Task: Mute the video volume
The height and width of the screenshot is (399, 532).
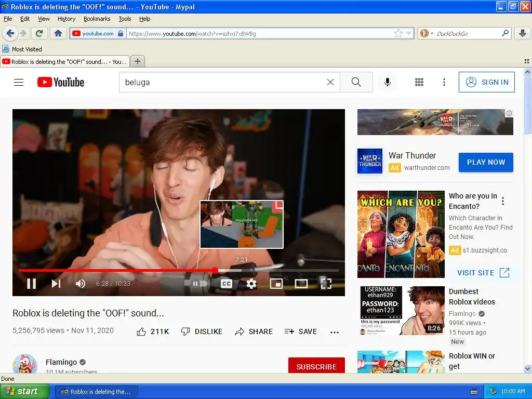Action: click(x=81, y=283)
